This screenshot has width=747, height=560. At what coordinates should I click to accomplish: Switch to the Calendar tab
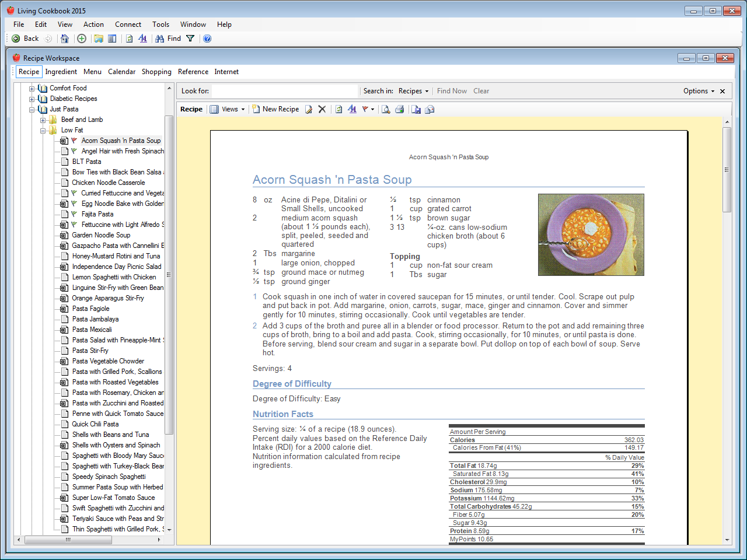tap(121, 72)
